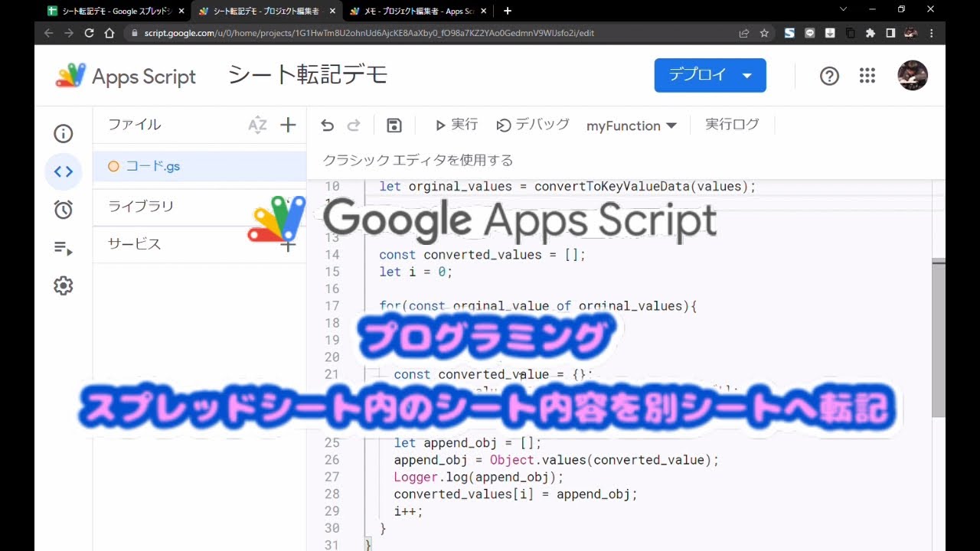This screenshot has width=980, height=551.
Task: Run the script with 実行 button
Action: click(x=456, y=125)
